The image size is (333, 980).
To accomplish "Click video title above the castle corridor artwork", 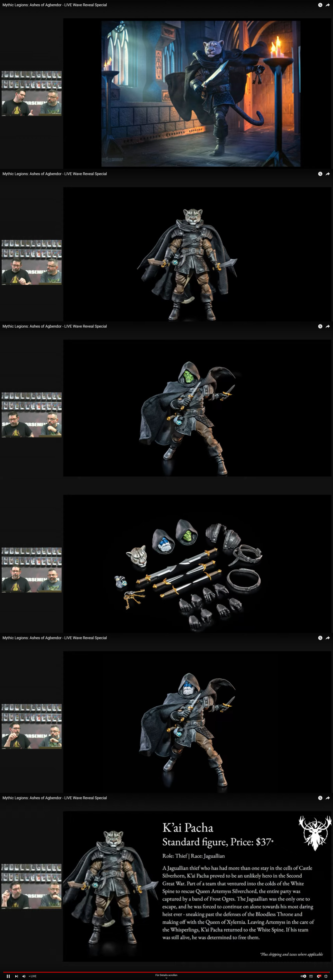I will click(x=55, y=5).
